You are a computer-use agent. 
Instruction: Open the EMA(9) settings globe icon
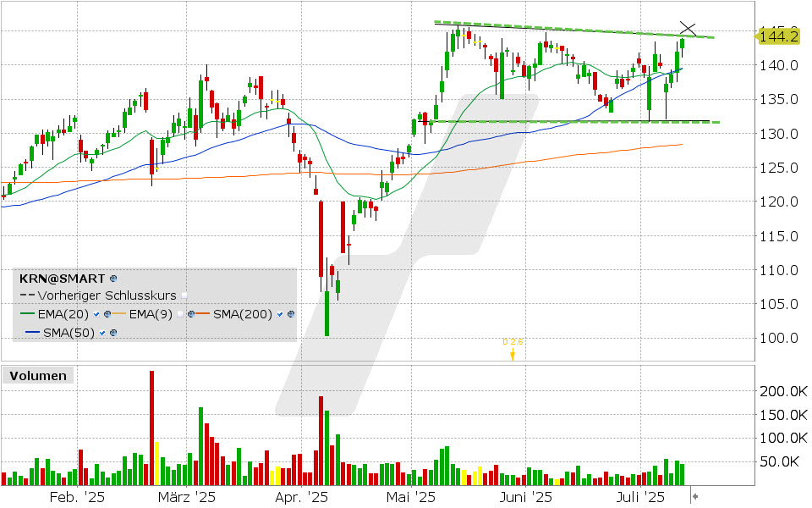click(x=191, y=314)
